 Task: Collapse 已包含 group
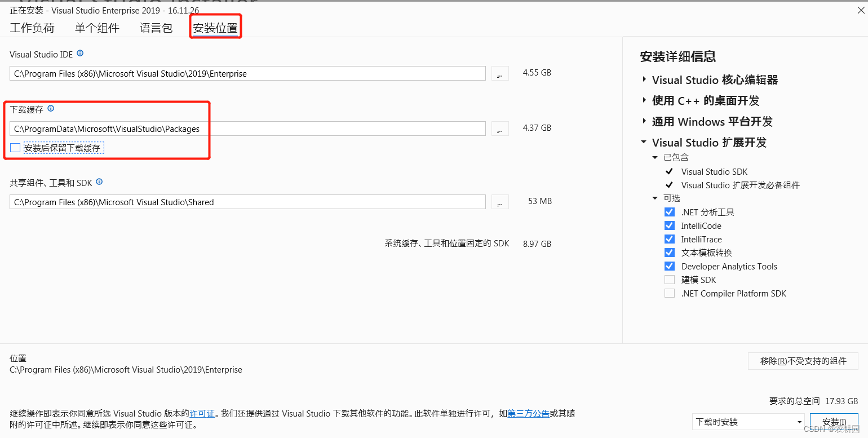655,157
